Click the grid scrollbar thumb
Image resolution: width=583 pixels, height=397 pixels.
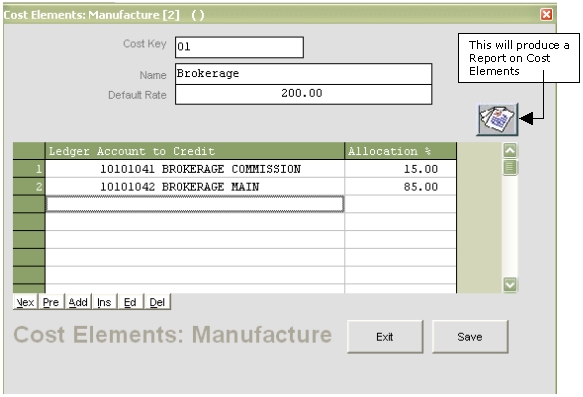[x=510, y=167]
